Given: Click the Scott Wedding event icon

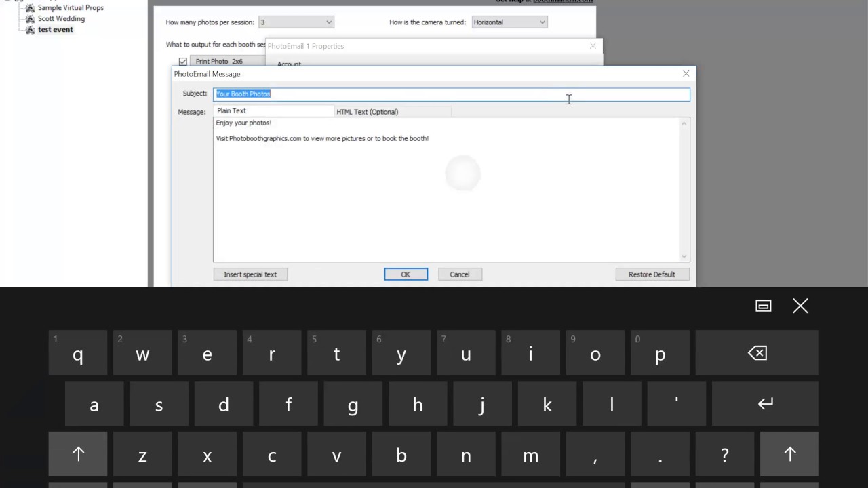Looking at the screenshot, I should (31, 19).
